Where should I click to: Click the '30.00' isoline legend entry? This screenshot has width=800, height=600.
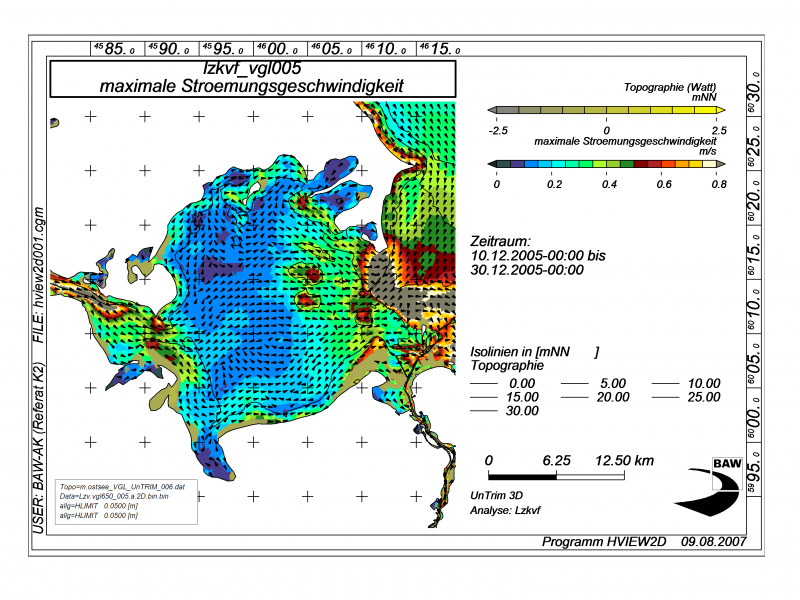point(505,411)
